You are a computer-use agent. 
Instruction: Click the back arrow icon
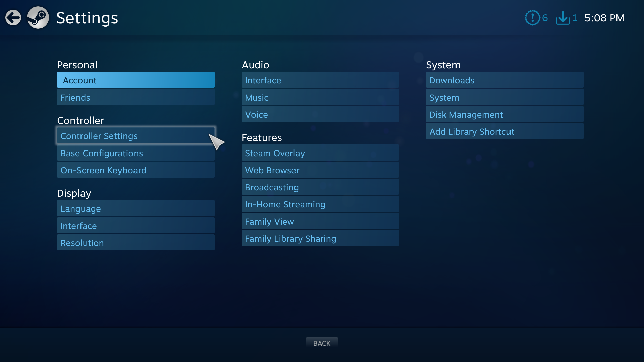tap(13, 18)
